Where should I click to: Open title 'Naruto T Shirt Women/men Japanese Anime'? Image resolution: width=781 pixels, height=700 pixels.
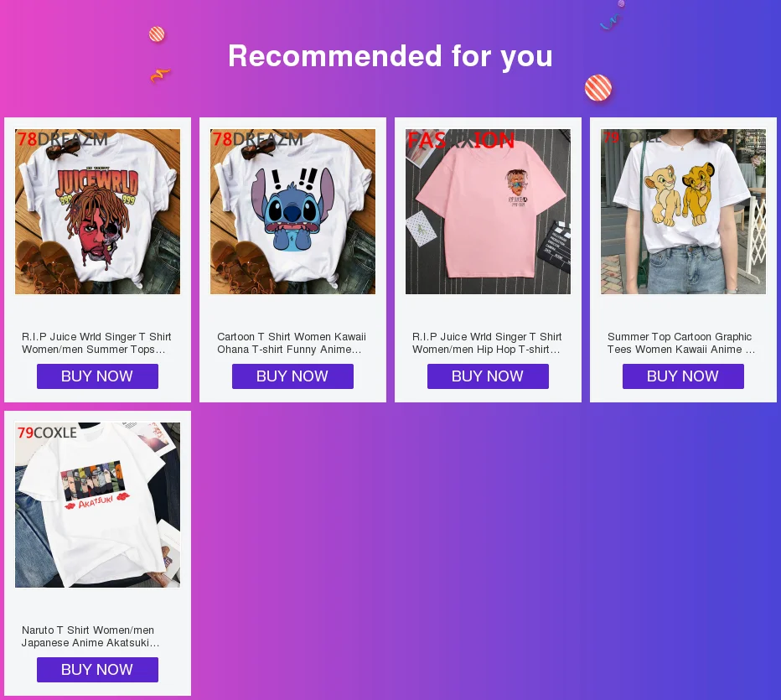click(x=91, y=636)
